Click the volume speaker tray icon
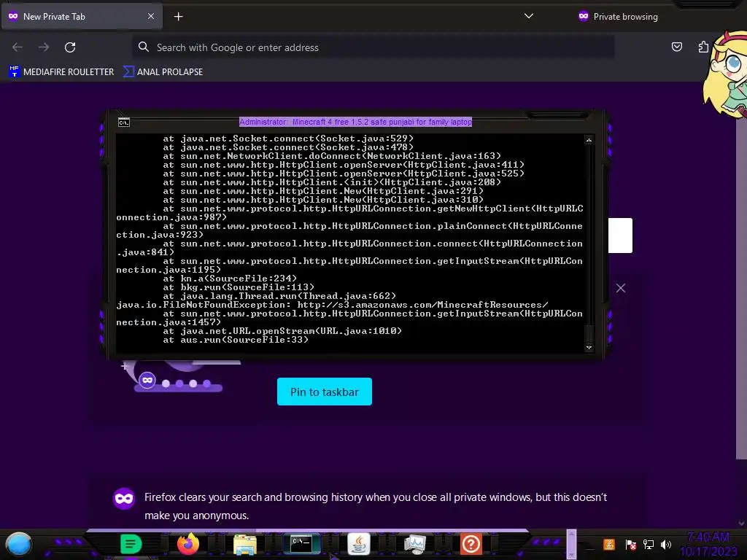The width and height of the screenshot is (747, 560). [x=666, y=544]
